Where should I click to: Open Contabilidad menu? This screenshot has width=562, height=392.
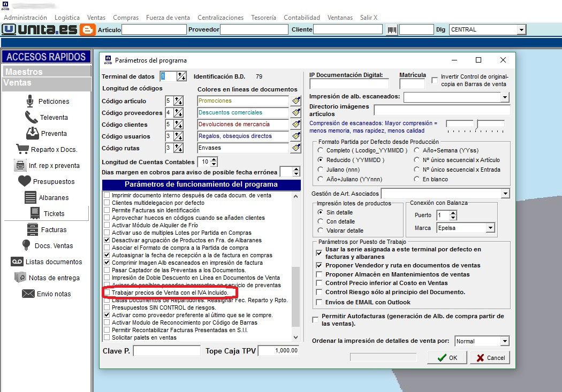point(302,18)
